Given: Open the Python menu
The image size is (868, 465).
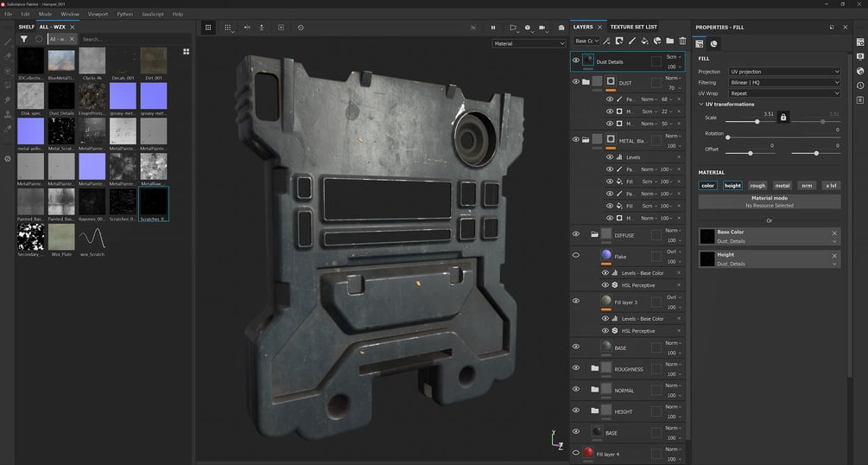Looking at the screenshot, I should coord(124,14).
